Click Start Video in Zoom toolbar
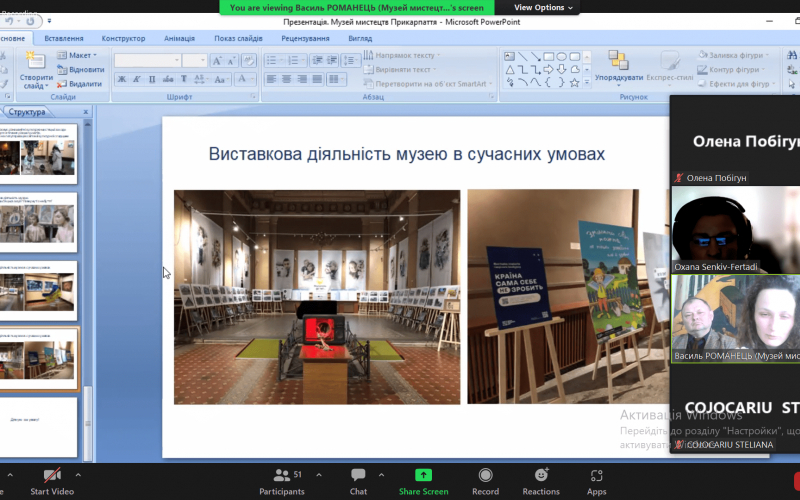Image resolution: width=800 pixels, height=500 pixels. point(52,482)
